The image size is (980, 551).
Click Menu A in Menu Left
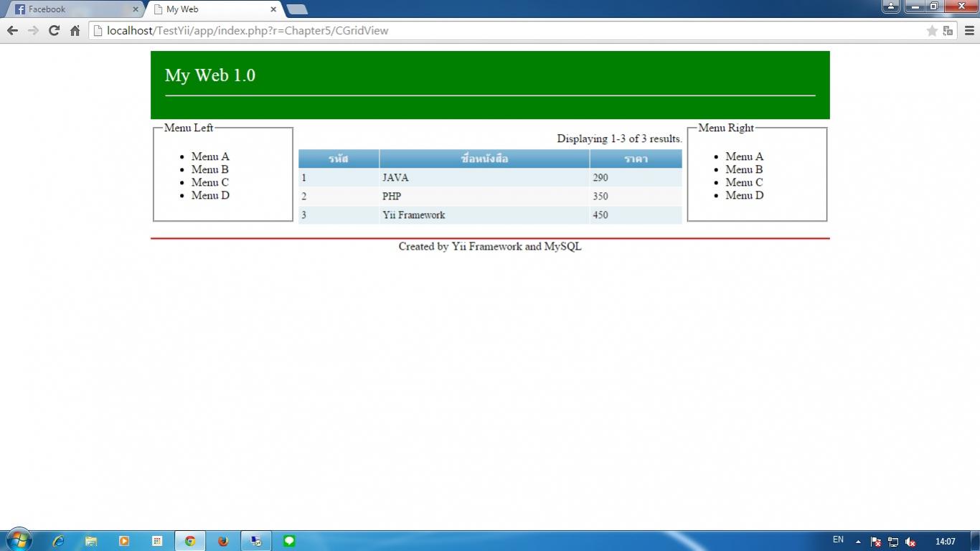click(210, 156)
